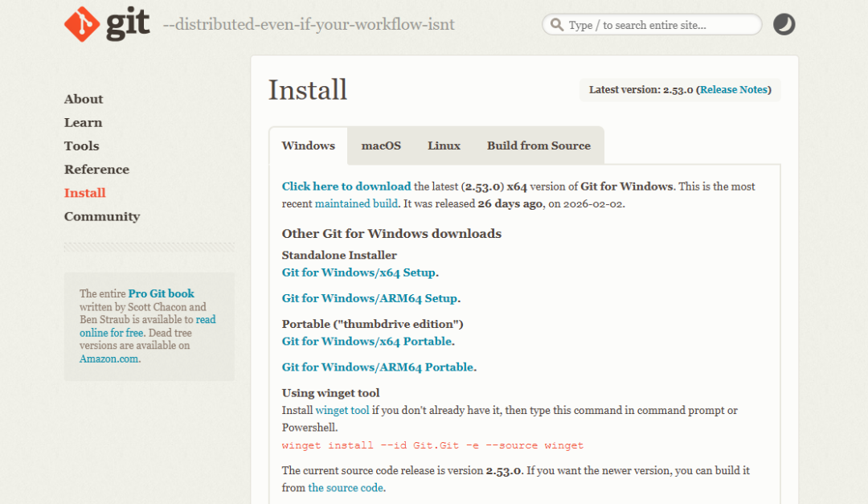Open the Learn section in the sidebar
The image size is (868, 504).
point(83,122)
